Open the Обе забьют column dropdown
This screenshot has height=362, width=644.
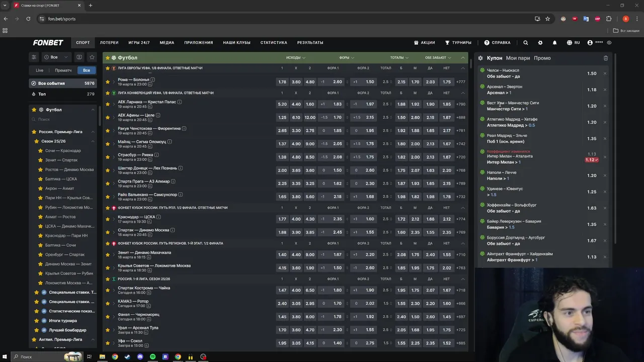[x=438, y=58]
